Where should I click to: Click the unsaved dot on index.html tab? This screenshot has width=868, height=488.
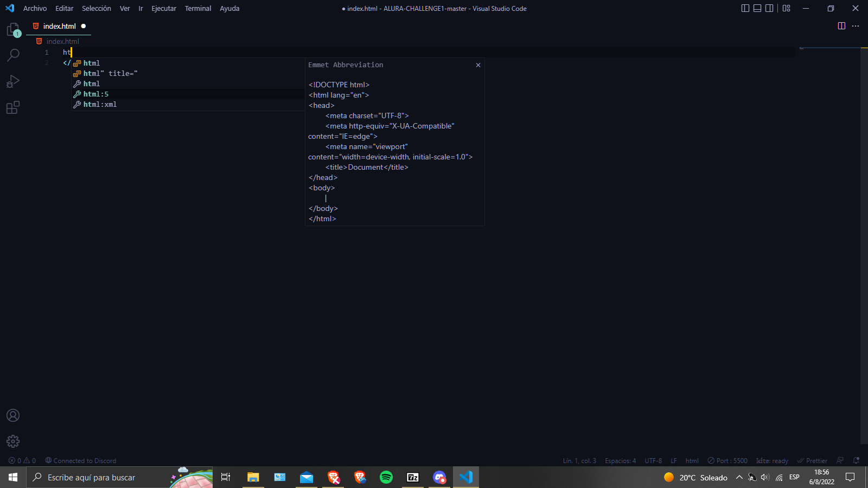pyautogui.click(x=84, y=26)
